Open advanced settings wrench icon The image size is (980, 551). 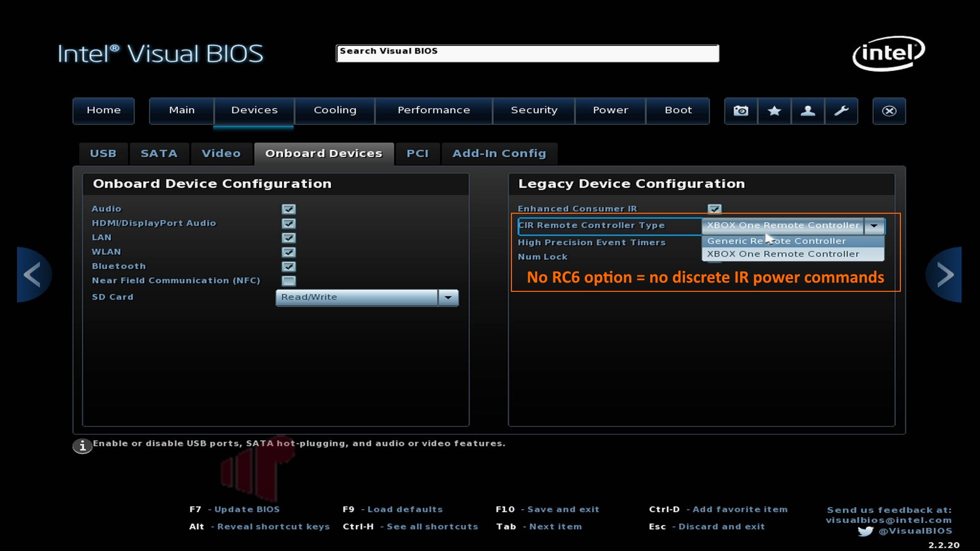tap(841, 111)
